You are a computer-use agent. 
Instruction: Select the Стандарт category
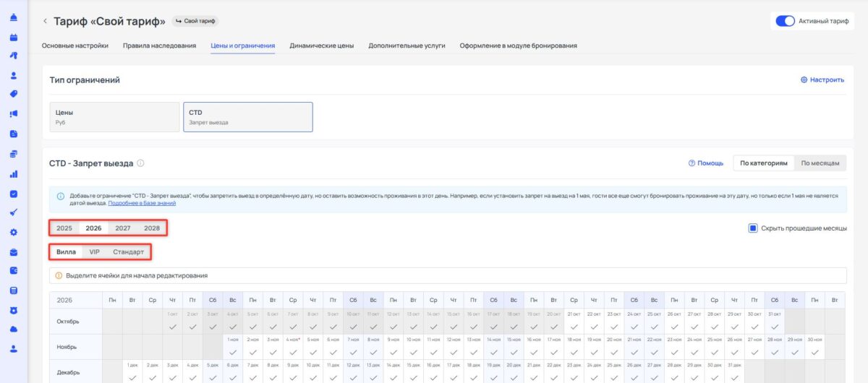click(129, 252)
